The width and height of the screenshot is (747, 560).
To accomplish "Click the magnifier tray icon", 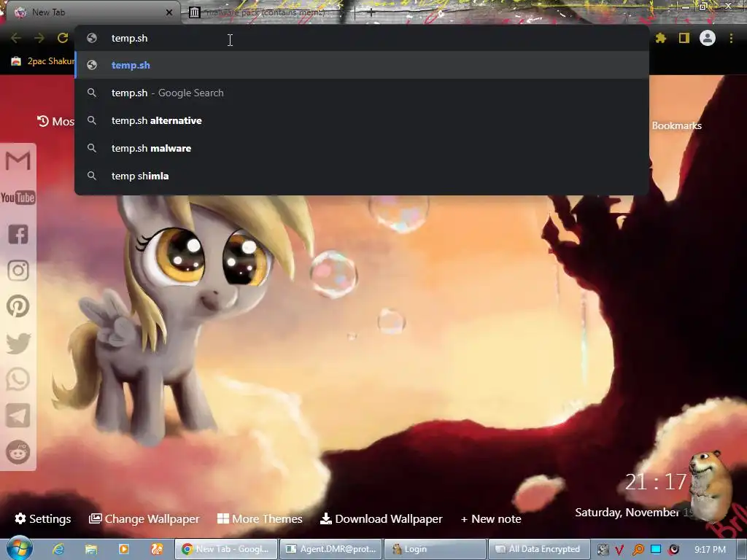I will tap(638, 550).
